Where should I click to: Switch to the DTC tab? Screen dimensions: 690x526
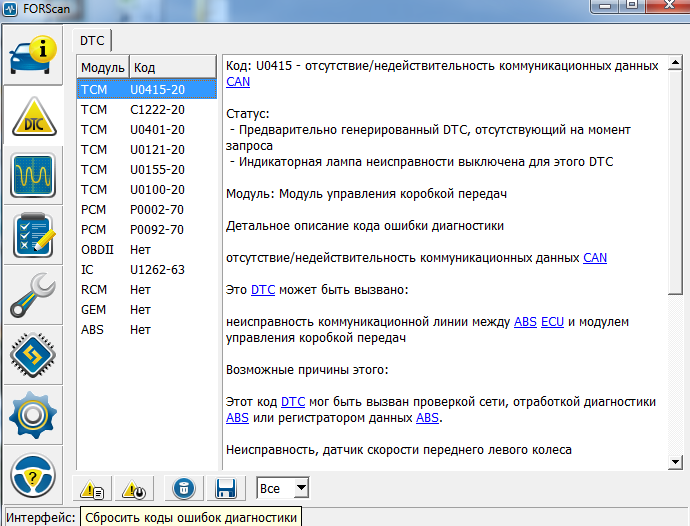[92, 41]
